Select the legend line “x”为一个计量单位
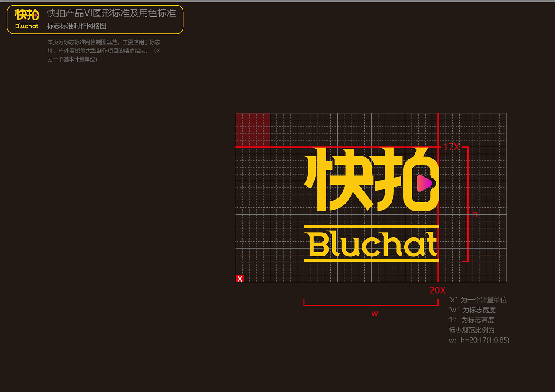This screenshot has height=392, width=555. click(477, 300)
